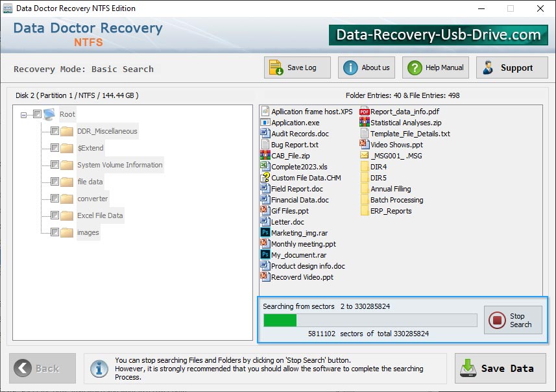
Task: Click the Application.exe file icon
Action: (265, 123)
